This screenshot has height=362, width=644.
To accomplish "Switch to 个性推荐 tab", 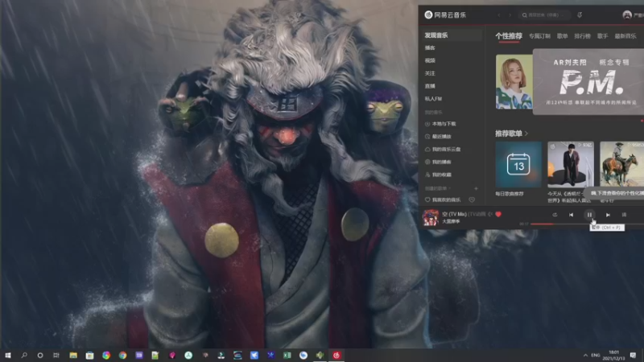I will [509, 36].
